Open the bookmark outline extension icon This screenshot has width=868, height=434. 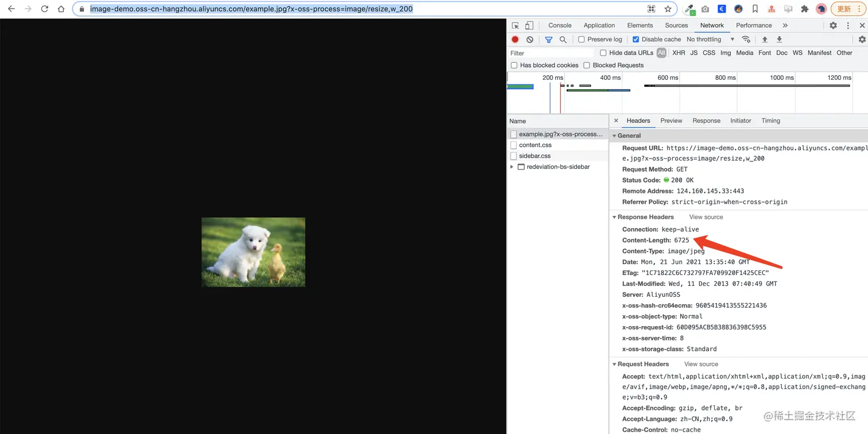755,9
